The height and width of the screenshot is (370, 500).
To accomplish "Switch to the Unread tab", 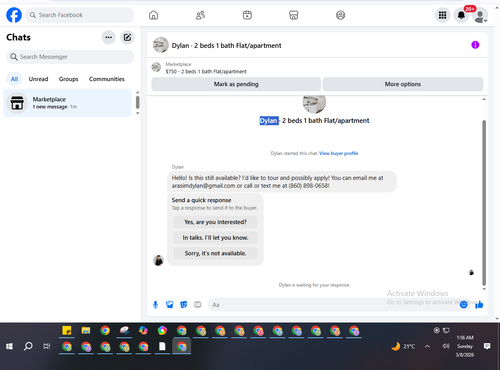I will (38, 79).
